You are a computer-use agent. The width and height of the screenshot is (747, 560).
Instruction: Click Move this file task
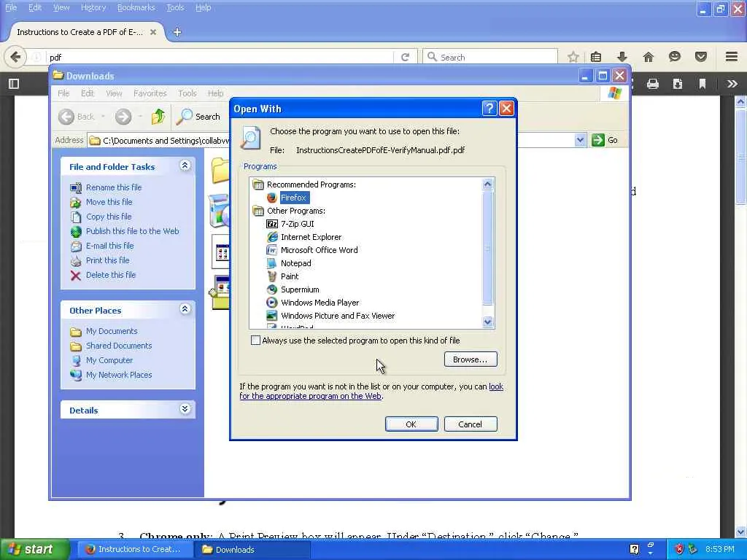109,202
